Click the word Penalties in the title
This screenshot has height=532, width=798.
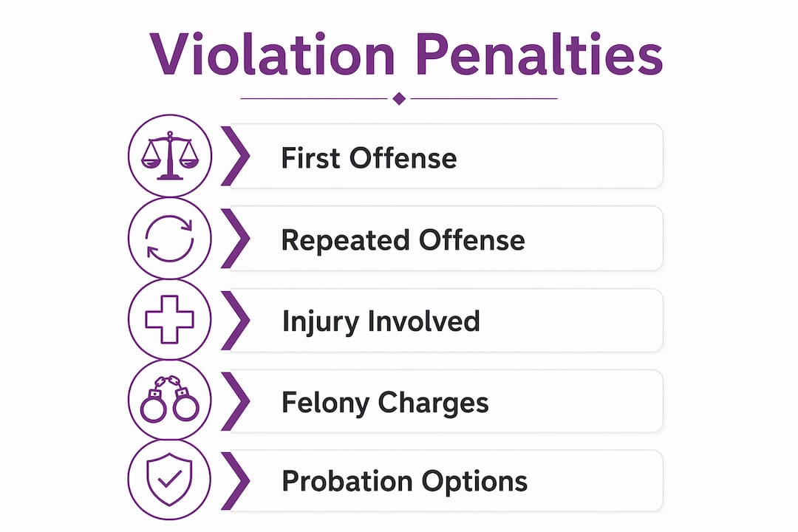click(x=539, y=54)
